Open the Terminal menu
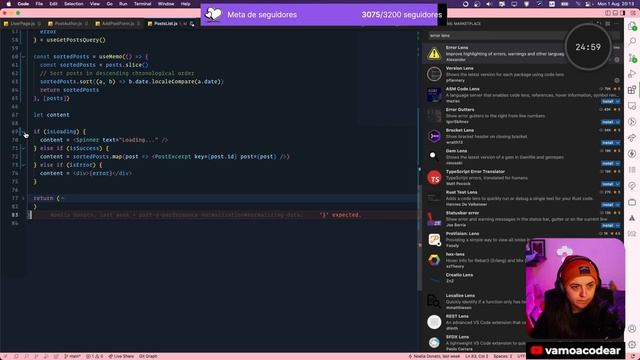The width and height of the screenshot is (640, 360). pyautogui.click(x=142, y=4)
